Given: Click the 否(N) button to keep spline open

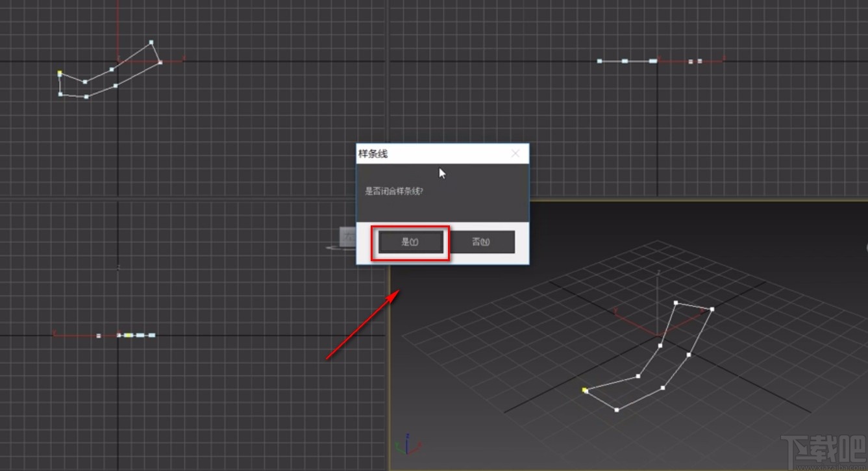Looking at the screenshot, I should click(480, 241).
